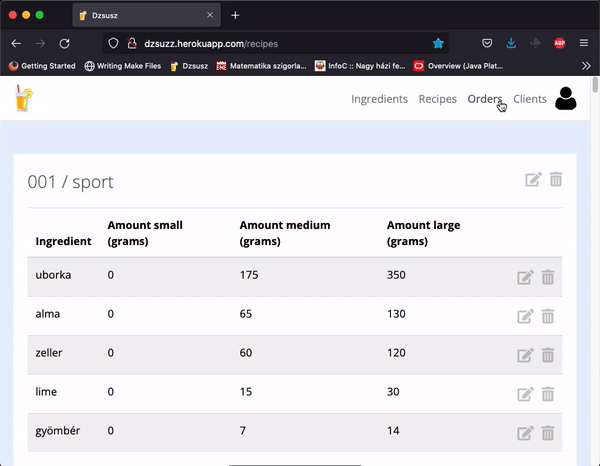Viewport: 600px width, 466px height.
Task: Open the Orders page
Action: pos(484,99)
